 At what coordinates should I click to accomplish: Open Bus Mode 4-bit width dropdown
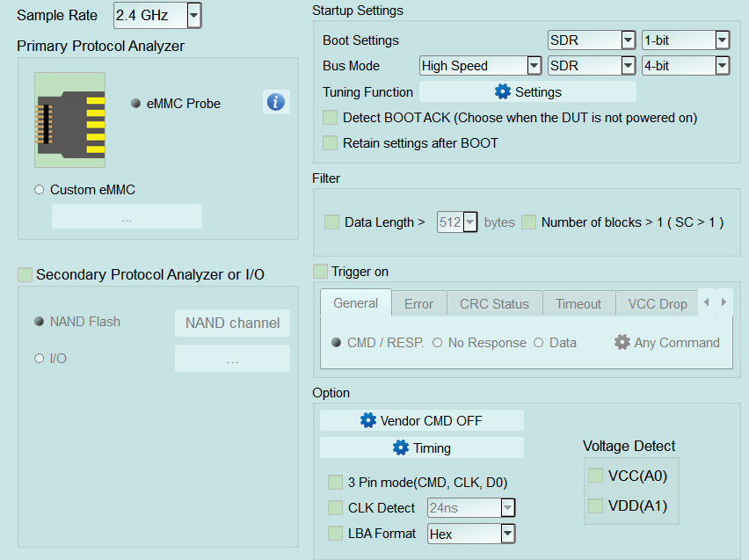pyautogui.click(x=686, y=65)
